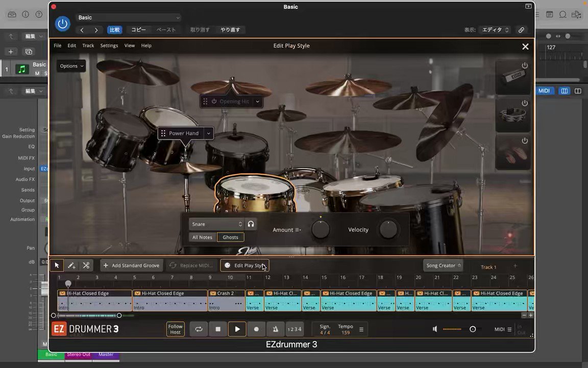Enable the tambourine percussion power toggle

click(524, 103)
